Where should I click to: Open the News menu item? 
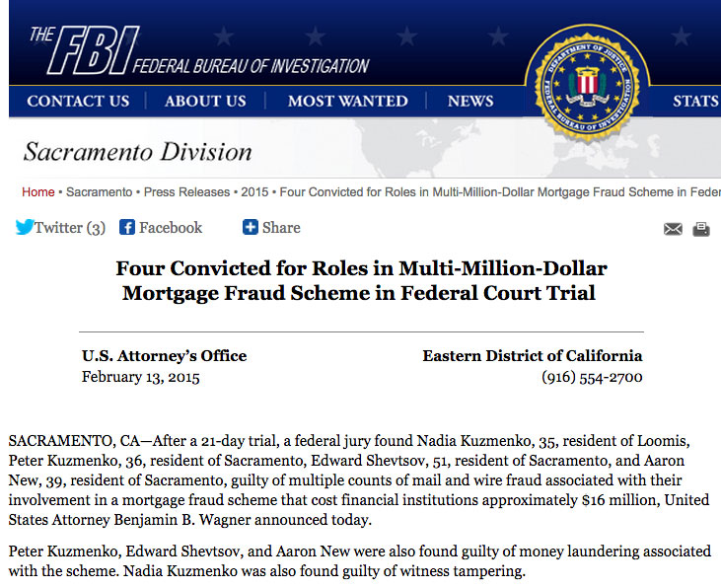[470, 101]
